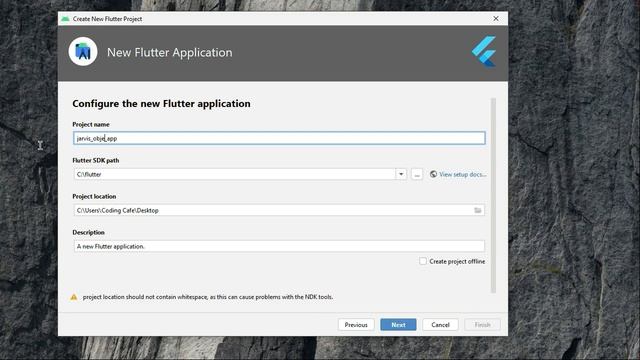Screen dimensions: 640x360
Task: Close the Create New Flutter Project dialog
Action: pos(496,19)
